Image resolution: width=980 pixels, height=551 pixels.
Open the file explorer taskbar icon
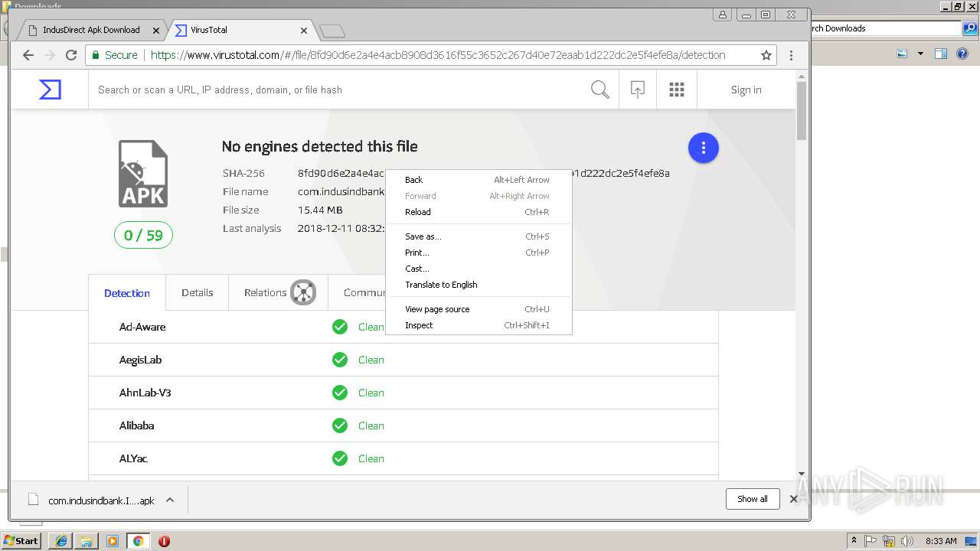click(x=87, y=541)
